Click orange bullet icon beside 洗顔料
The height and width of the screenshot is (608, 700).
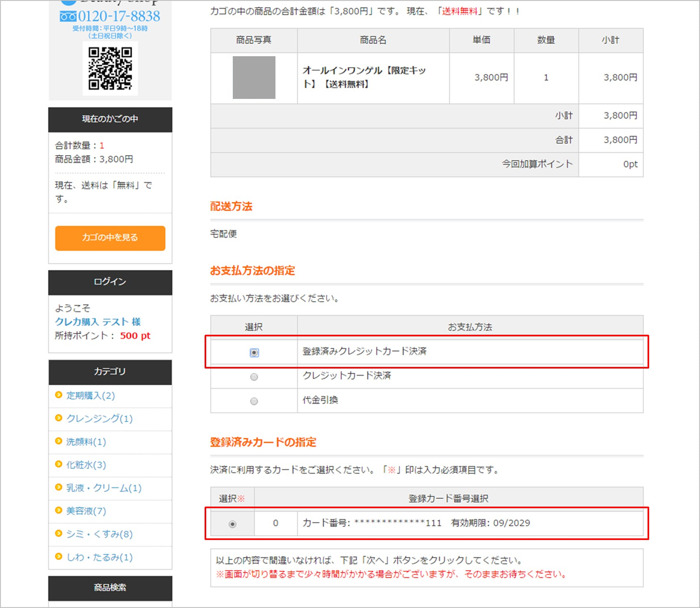click(x=59, y=441)
